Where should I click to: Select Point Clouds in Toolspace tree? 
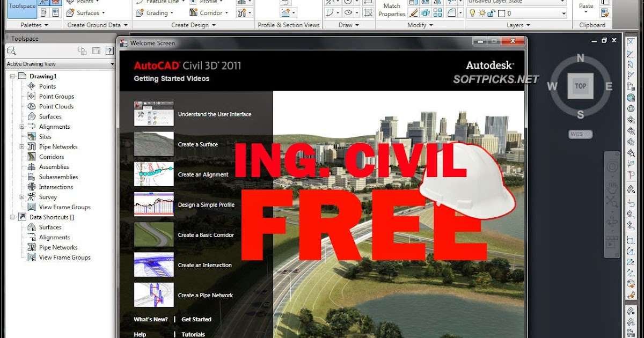56,106
